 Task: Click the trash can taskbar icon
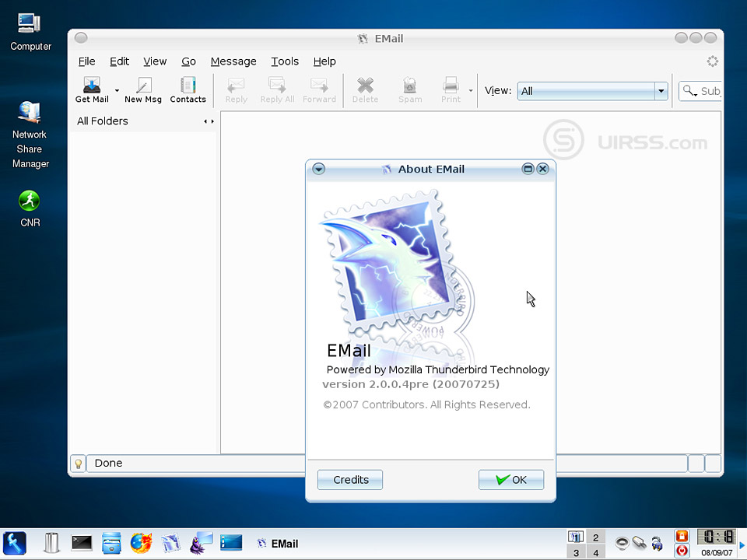coord(51,542)
